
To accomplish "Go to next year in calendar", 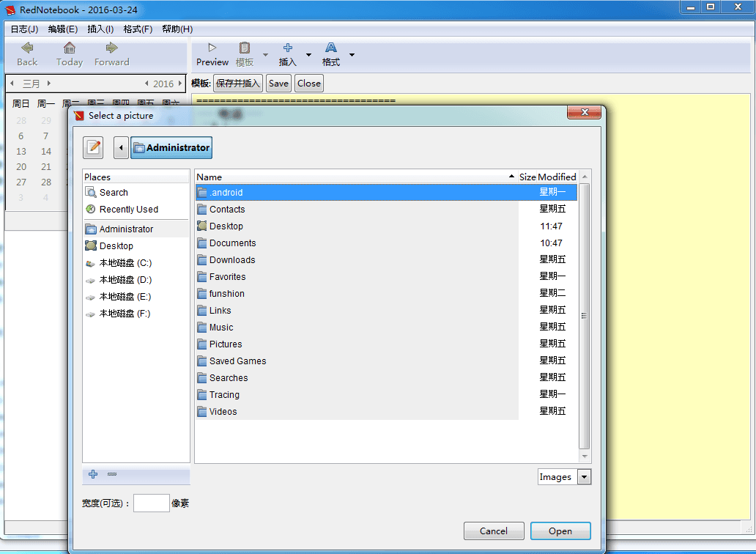I will click(x=179, y=84).
